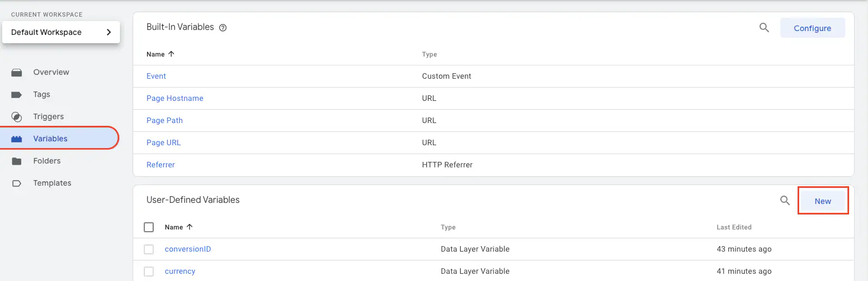This screenshot has height=281, width=868.
Task: Click the URL type cell for Page URL
Action: click(x=429, y=142)
